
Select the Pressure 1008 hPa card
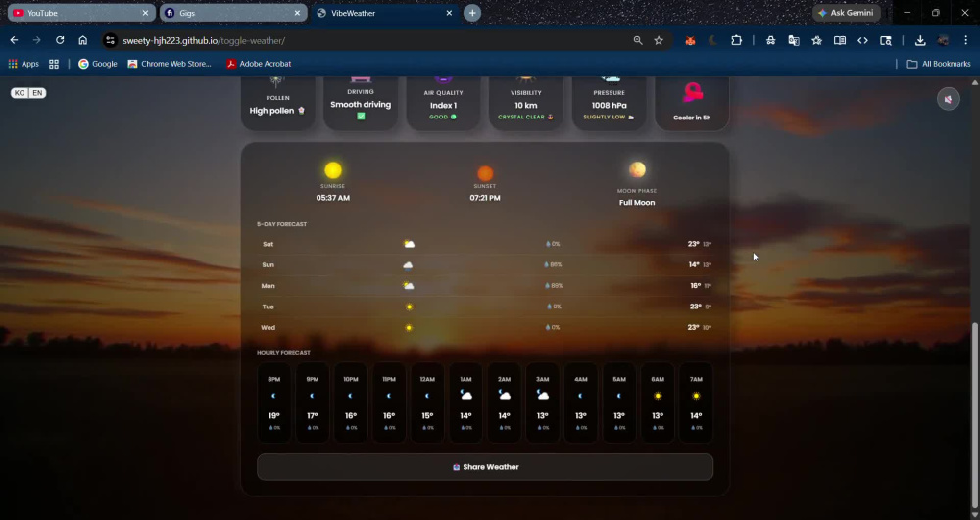609,103
